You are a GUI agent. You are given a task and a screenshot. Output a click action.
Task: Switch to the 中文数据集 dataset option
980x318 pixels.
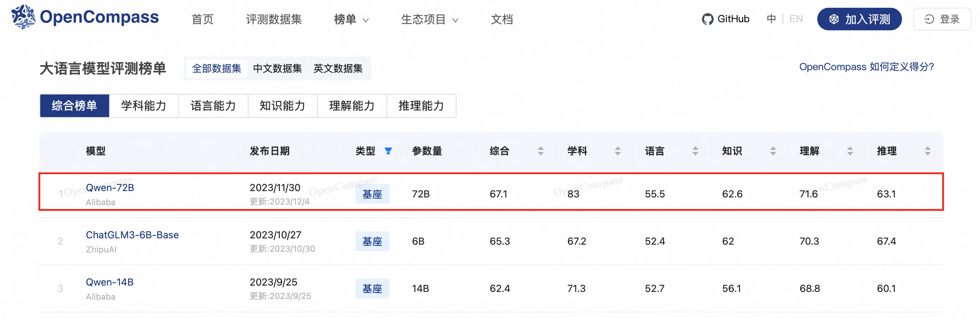tap(277, 68)
